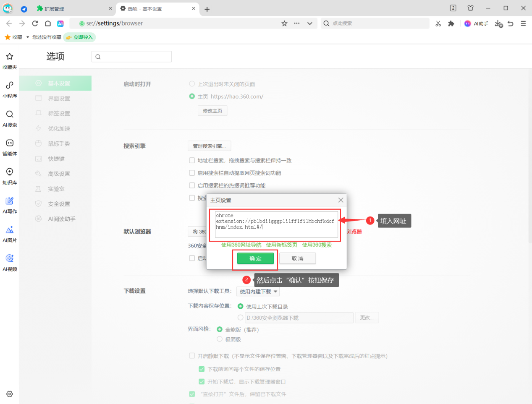Image resolution: width=532 pixels, height=404 pixels.
Task: Click the extensions puzzle icon in toolbar
Action: [451, 23]
